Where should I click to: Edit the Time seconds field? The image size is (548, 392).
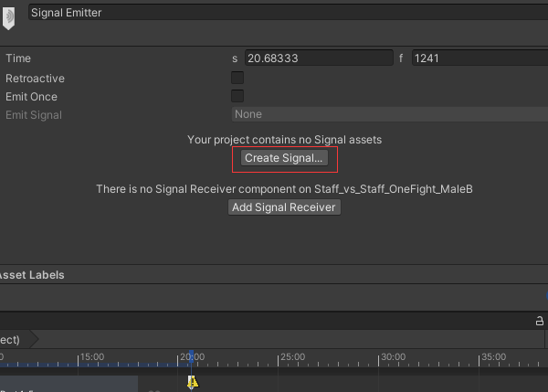pyautogui.click(x=319, y=58)
